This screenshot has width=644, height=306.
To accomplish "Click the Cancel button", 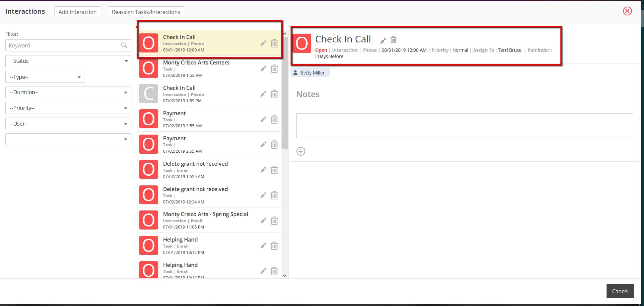I will [620, 291].
